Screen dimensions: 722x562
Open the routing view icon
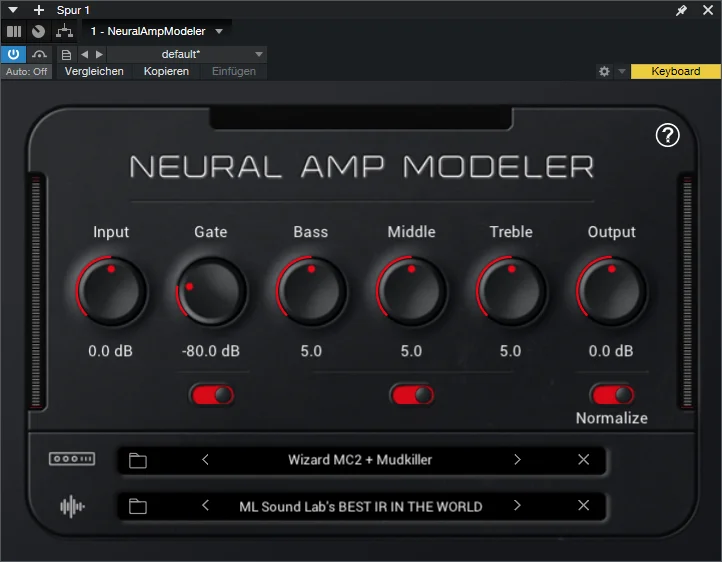pos(64,31)
